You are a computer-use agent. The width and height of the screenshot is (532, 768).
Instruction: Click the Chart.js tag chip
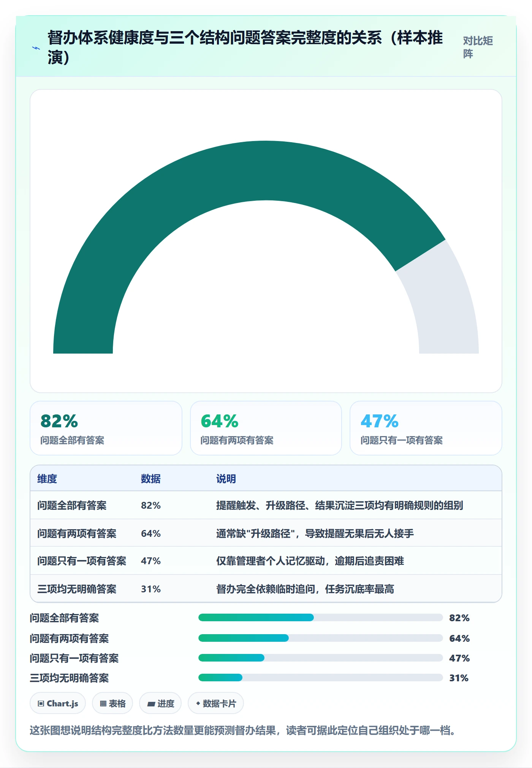58,703
